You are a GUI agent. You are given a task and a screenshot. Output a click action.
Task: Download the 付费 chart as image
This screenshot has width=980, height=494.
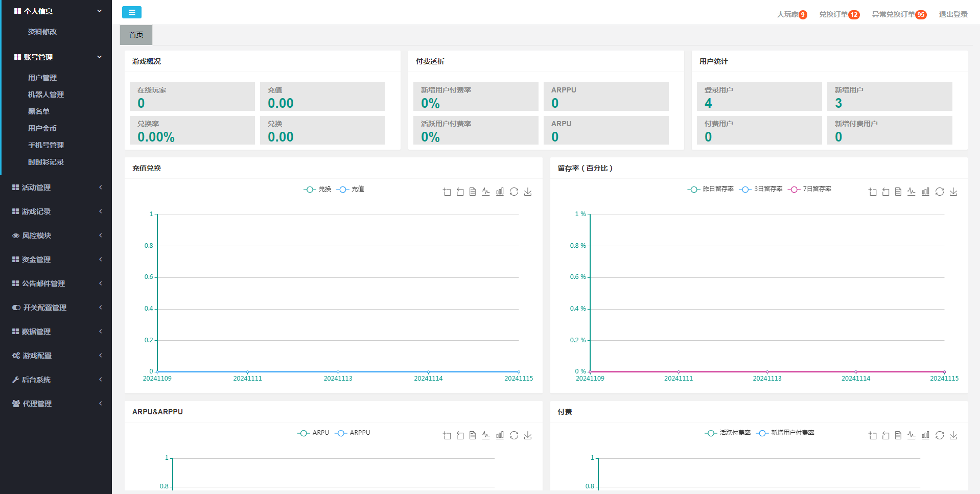pyautogui.click(x=953, y=435)
